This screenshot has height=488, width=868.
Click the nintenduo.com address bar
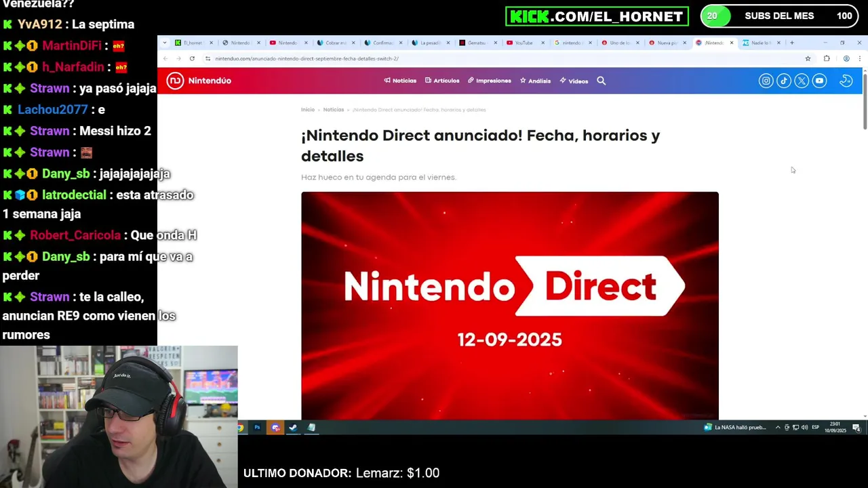click(502, 59)
